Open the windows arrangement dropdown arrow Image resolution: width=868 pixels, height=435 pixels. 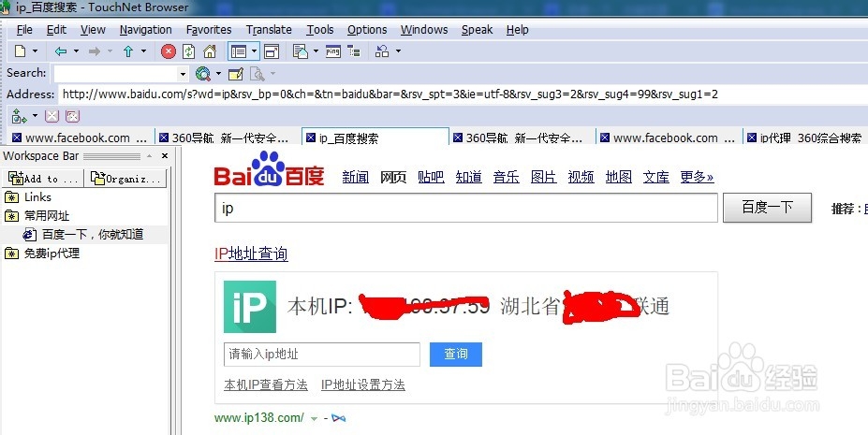click(398, 51)
